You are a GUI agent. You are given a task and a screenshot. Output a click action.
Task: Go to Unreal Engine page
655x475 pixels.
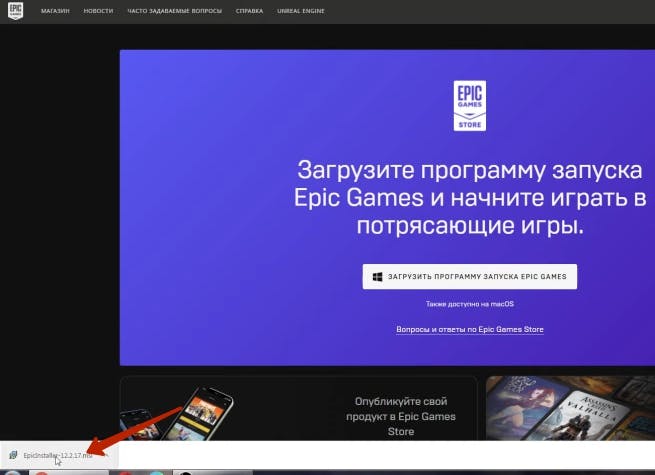click(x=301, y=11)
